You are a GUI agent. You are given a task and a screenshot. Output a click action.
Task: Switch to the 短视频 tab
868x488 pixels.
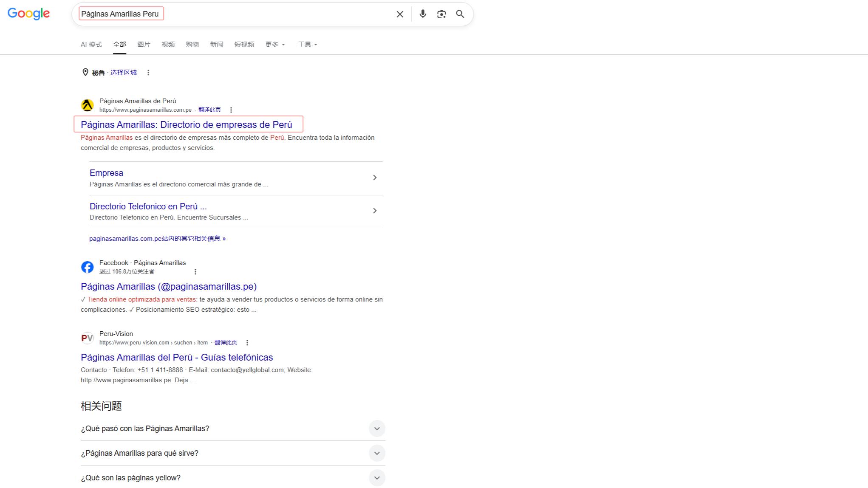pos(244,44)
